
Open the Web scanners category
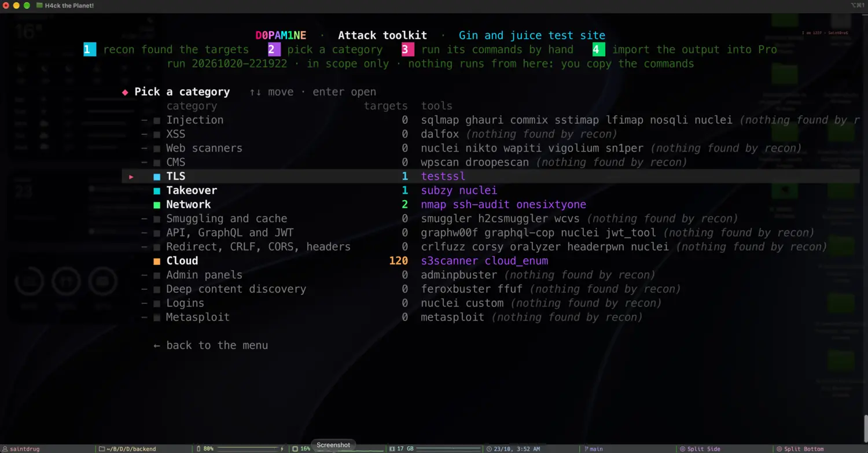click(x=204, y=148)
